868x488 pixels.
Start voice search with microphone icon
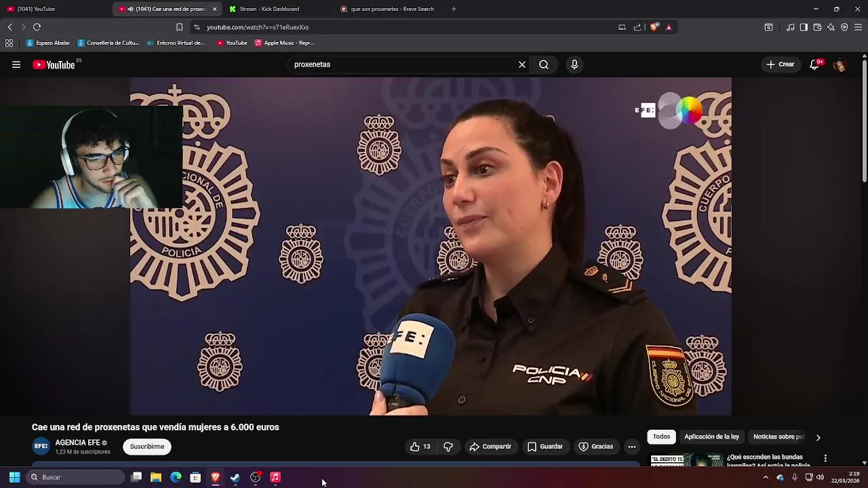coord(574,64)
